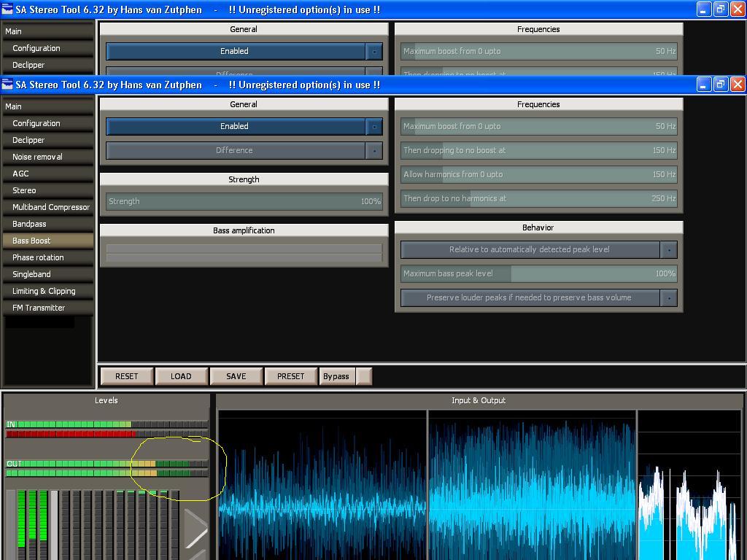Viewport: 747px width, 560px height.
Task: Select the highlighted Bass Boost item
Action: pos(47,241)
